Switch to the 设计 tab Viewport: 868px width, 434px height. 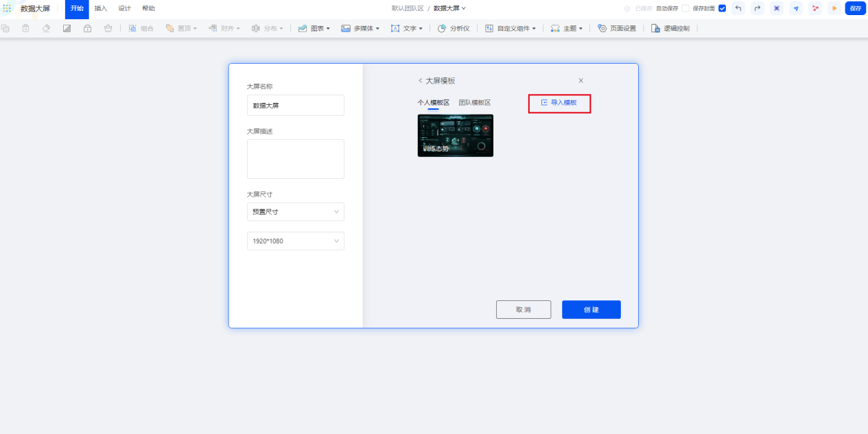coord(124,8)
